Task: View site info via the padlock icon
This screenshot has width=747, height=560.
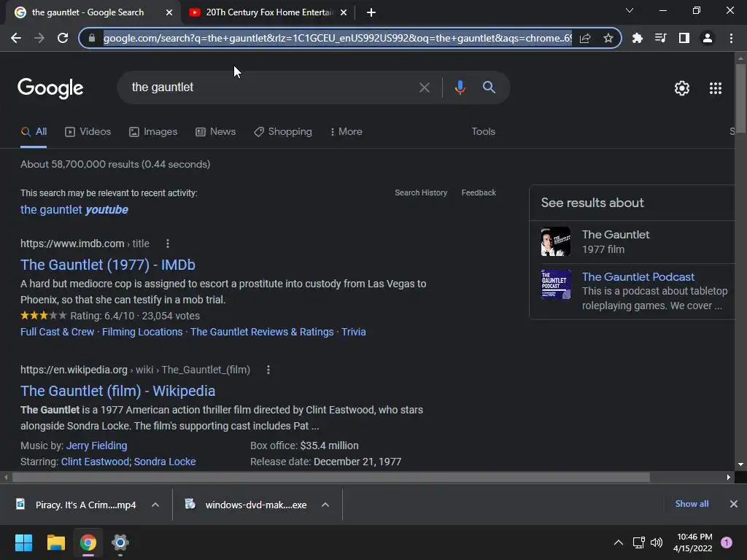Action: coord(92,38)
